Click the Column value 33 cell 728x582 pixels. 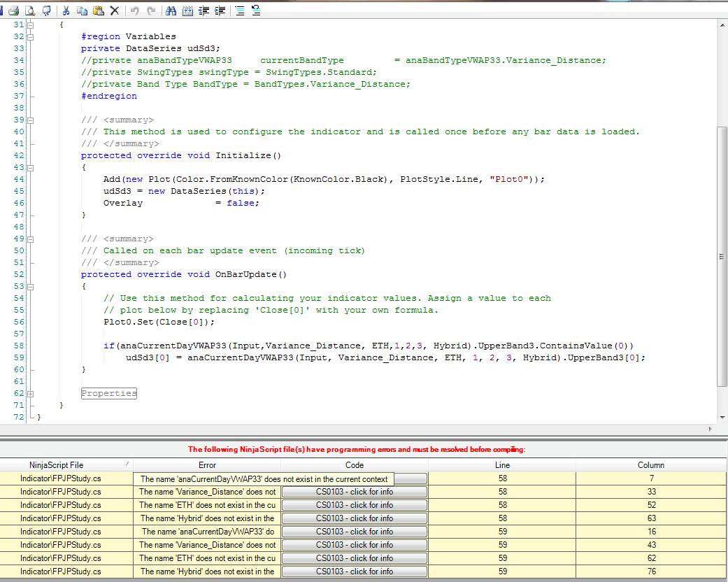click(x=651, y=492)
